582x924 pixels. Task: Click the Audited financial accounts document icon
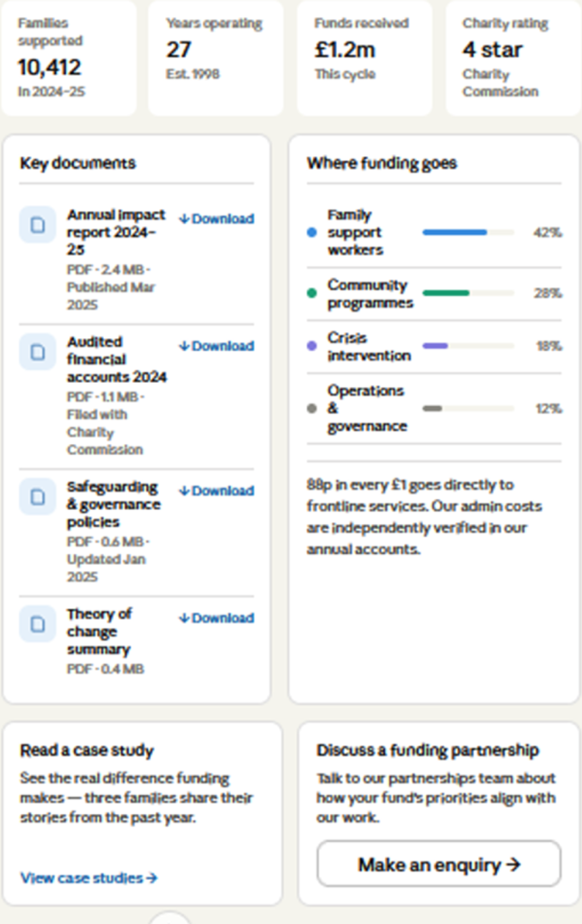[x=37, y=353]
